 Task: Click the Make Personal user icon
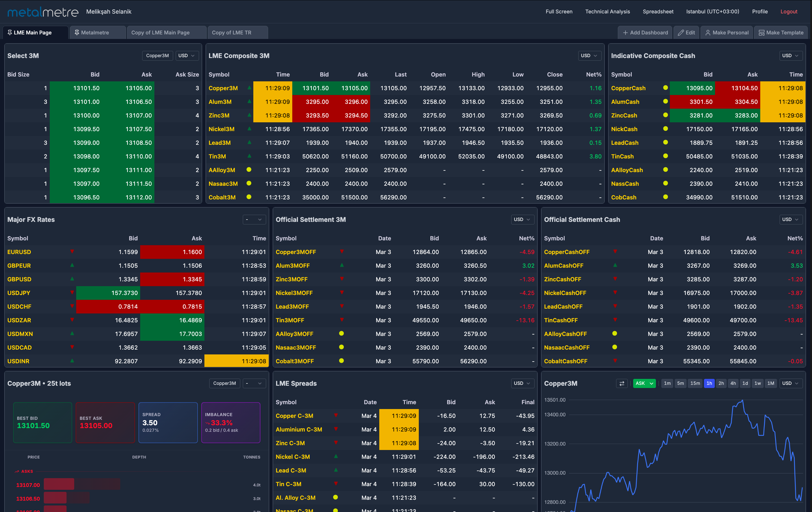click(x=707, y=32)
